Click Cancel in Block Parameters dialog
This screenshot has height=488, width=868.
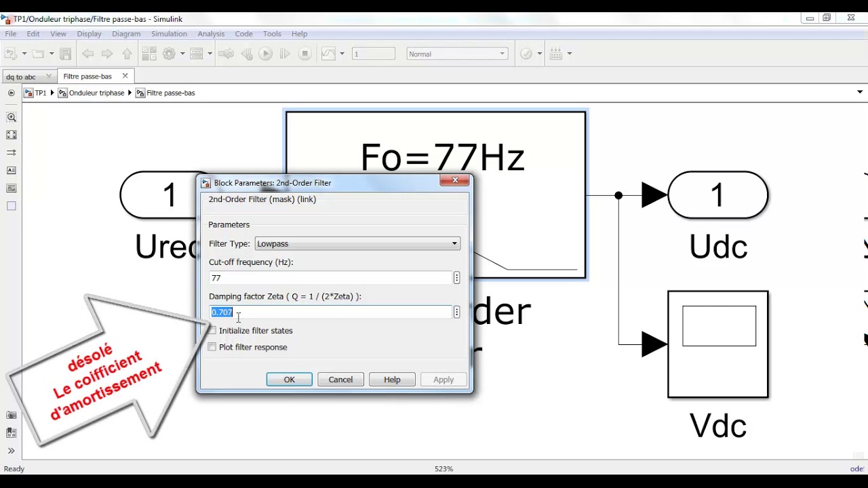point(341,380)
